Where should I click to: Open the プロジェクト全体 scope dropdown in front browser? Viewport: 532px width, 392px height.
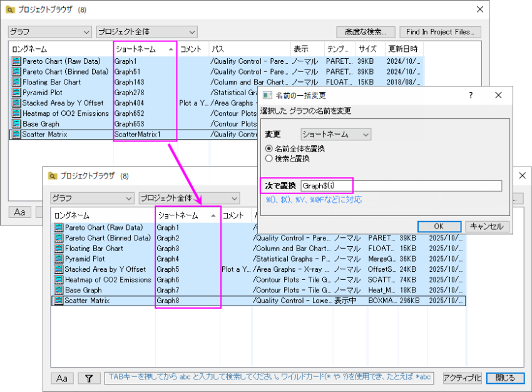point(189,199)
